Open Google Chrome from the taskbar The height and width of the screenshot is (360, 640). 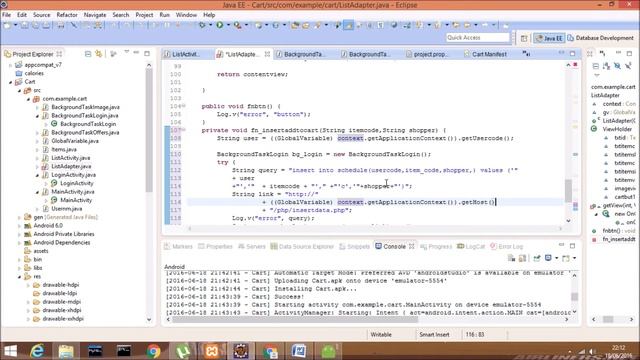click(x=153, y=351)
